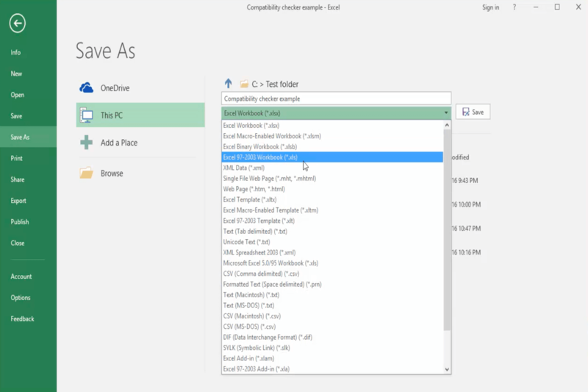Open the Help question mark icon

pos(514,7)
